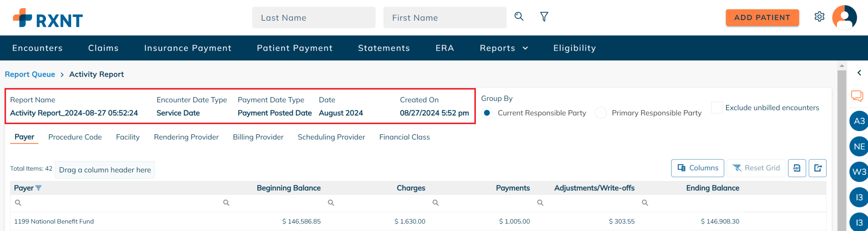Switch to the Procedure Code tab
868x231 pixels.
tap(75, 137)
